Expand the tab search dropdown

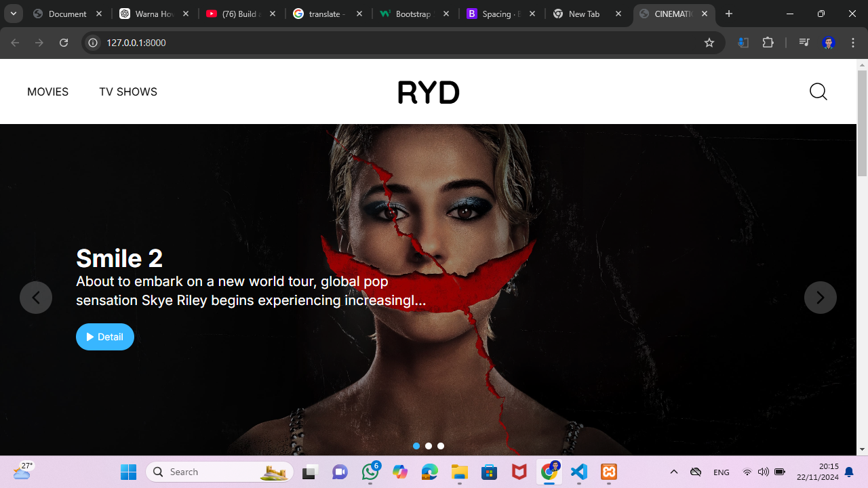(x=13, y=14)
